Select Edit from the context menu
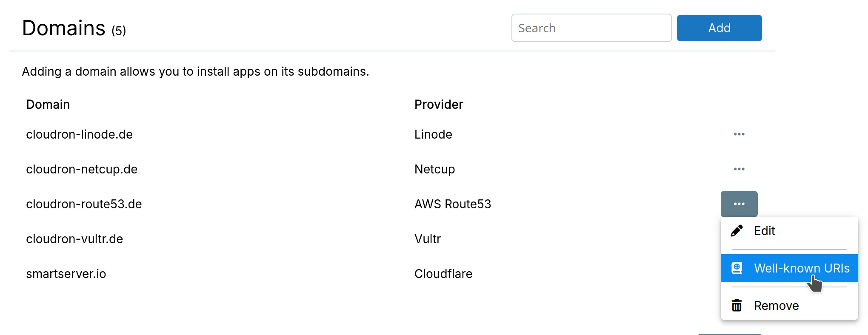Screen dimensions: 868x335 (764, 231)
